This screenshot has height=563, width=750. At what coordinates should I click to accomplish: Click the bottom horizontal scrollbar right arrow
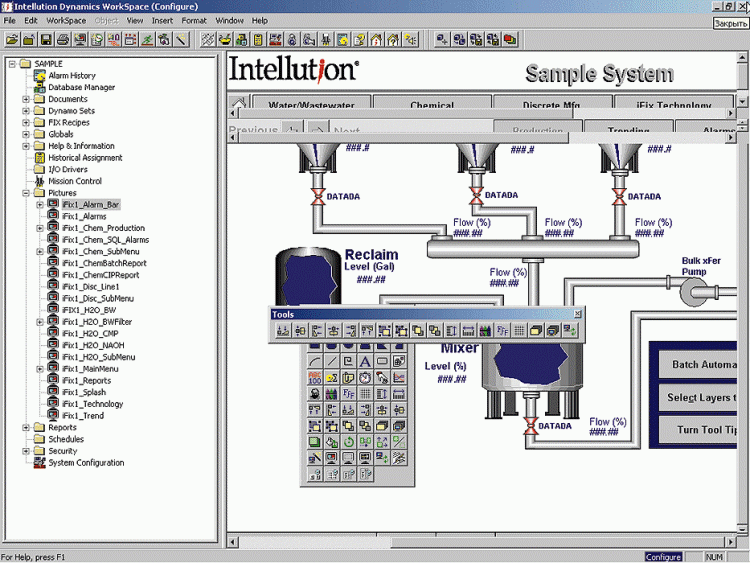coord(731,542)
